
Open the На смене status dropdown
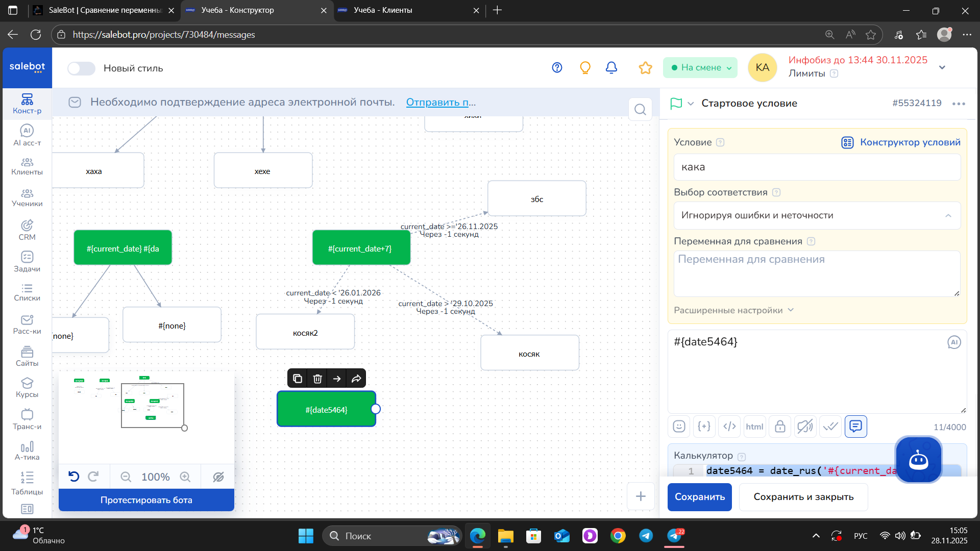pyautogui.click(x=700, y=67)
